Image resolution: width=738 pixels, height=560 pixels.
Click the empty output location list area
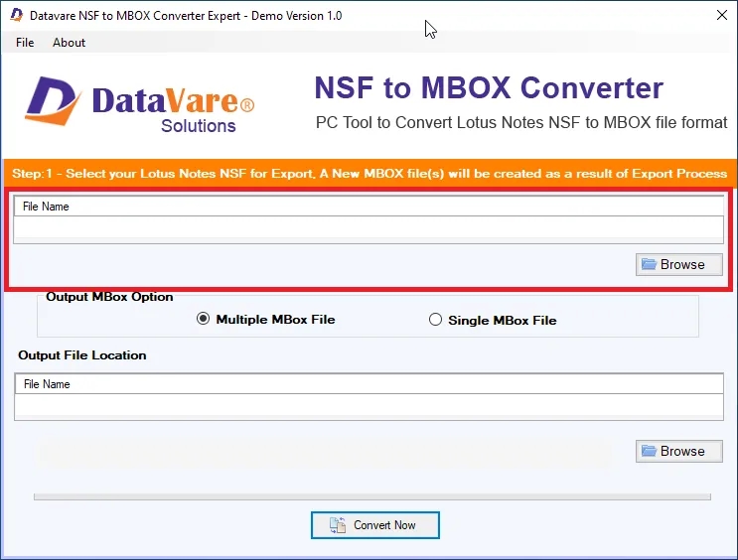coord(369,406)
